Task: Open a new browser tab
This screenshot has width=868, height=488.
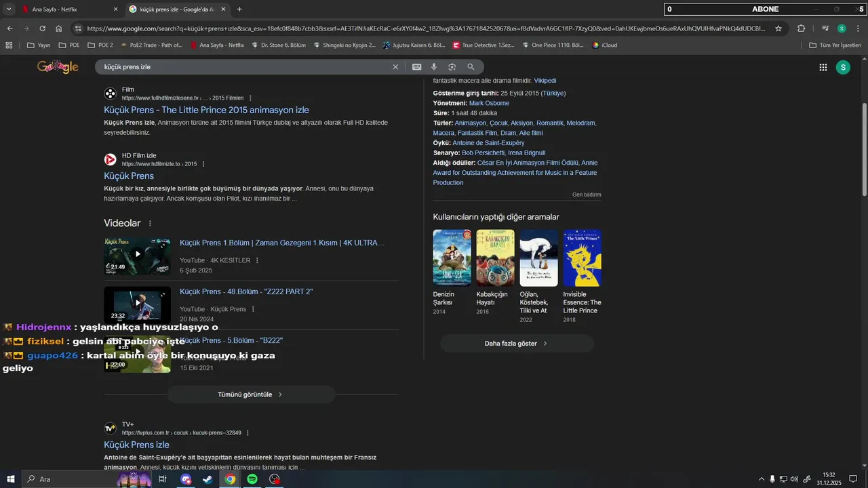Action: (x=239, y=9)
